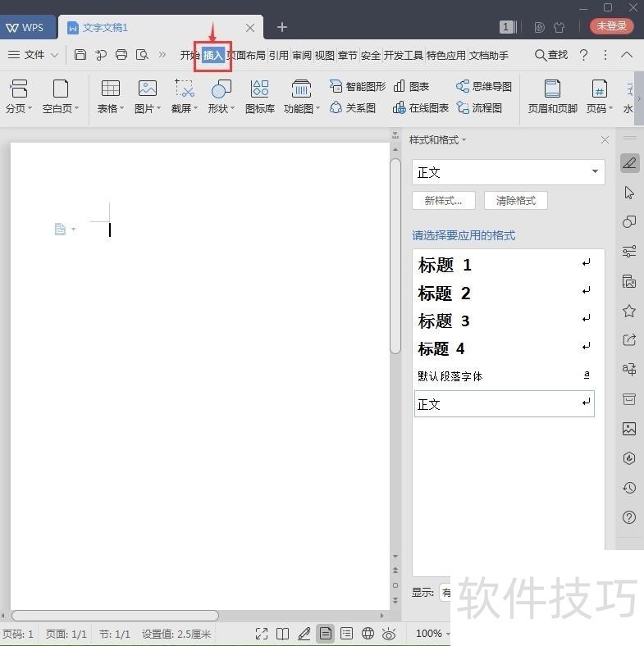Switch to web layout view globe icon

(x=368, y=634)
